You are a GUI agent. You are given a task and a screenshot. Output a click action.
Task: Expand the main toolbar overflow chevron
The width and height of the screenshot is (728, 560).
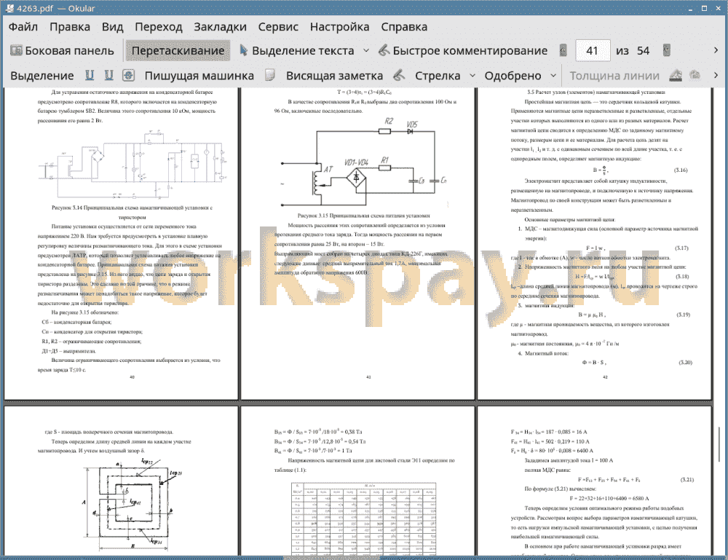click(x=716, y=50)
